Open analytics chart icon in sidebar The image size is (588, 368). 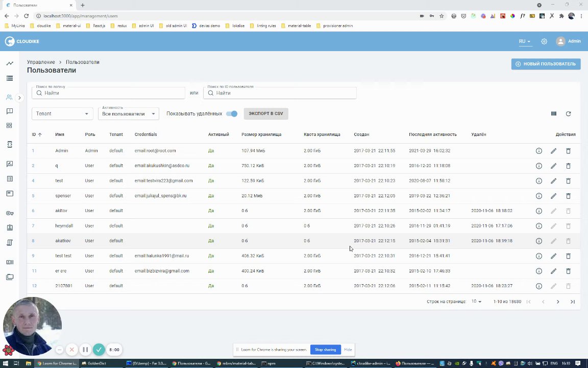coord(10,63)
